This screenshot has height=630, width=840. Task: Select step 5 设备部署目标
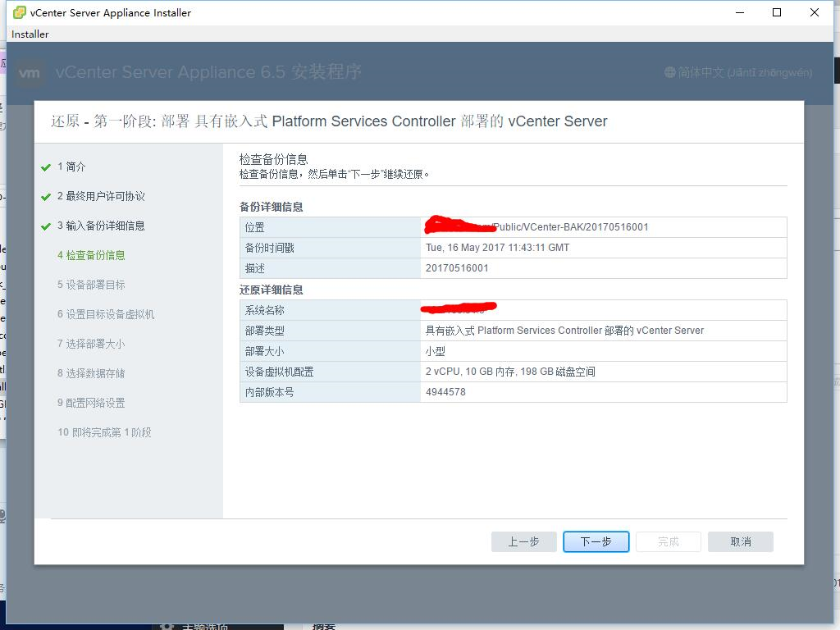[91, 285]
